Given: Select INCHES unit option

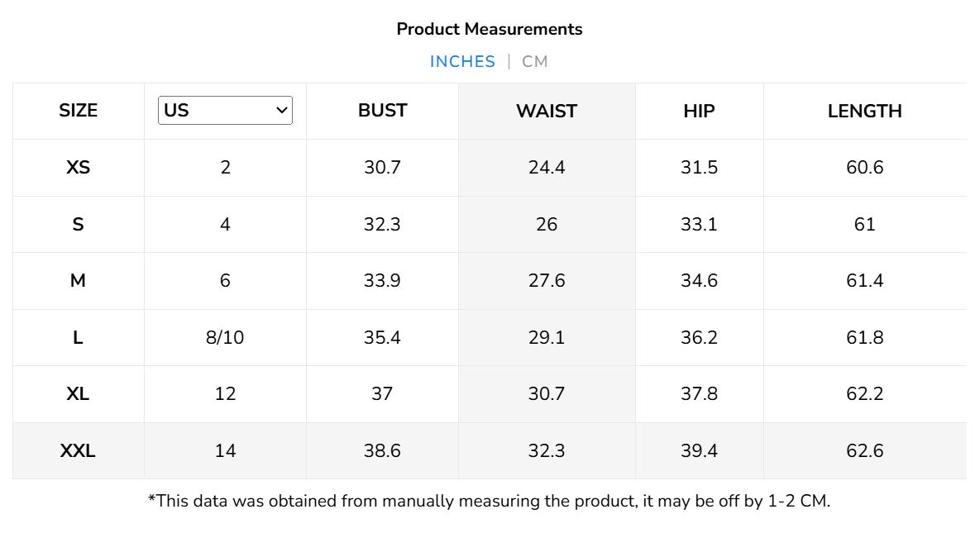Looking at the screenshot, I should 462,62.
